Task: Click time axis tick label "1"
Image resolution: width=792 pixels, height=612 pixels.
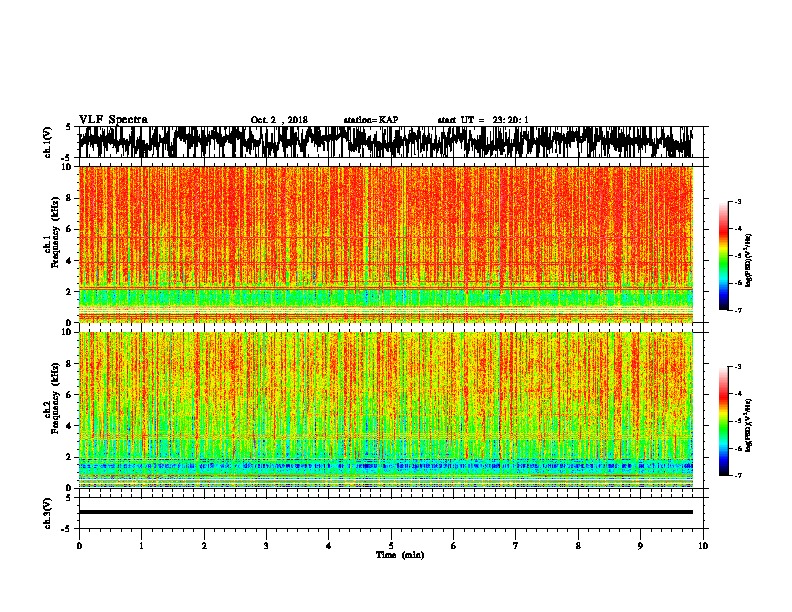Action: [x=141, y=546]
